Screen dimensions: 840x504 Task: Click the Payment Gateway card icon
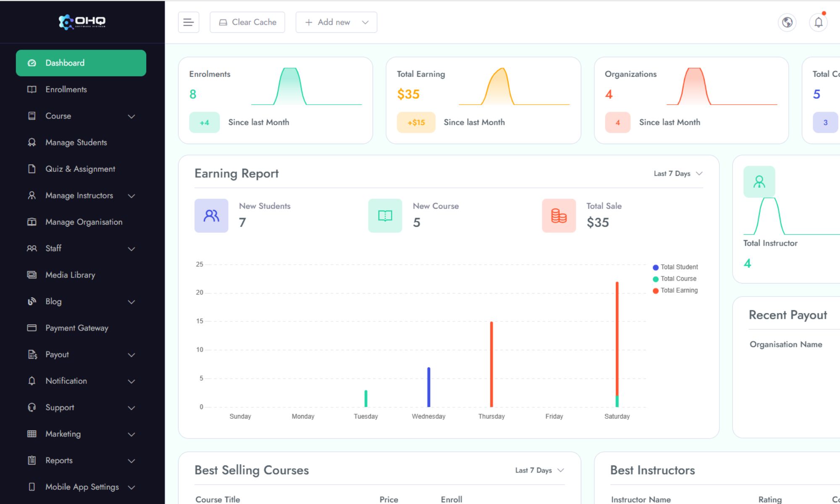pos(32,328)
